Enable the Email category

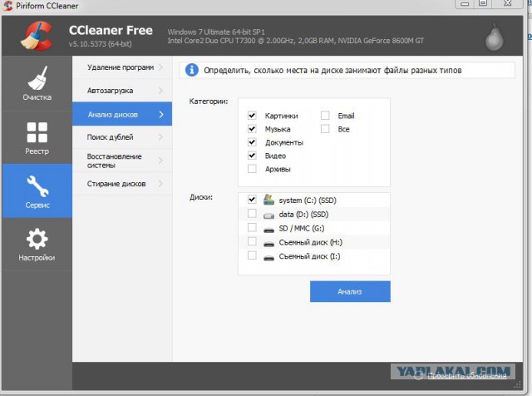click(x=325, y=116)
